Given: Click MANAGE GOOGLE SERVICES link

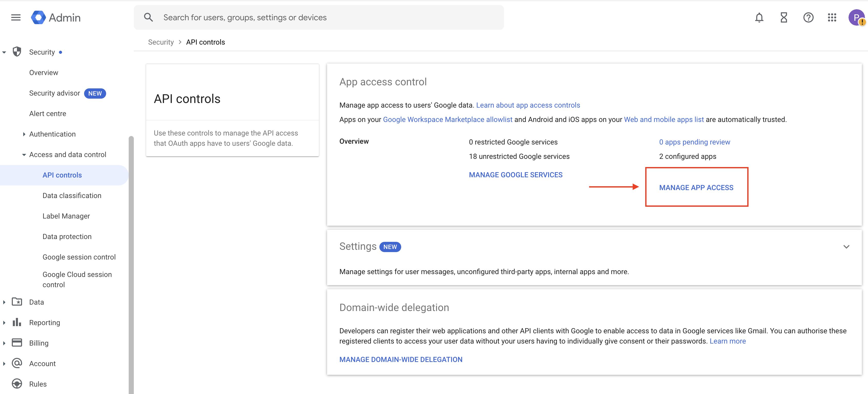Looking at the screenshot, I should (516, 175).
